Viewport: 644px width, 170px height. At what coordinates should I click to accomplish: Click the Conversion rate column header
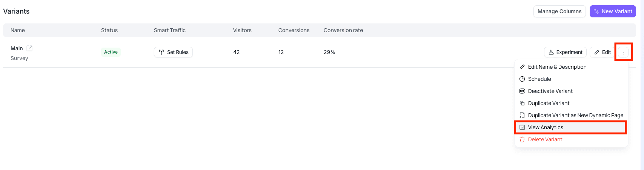tap(343, 30)
